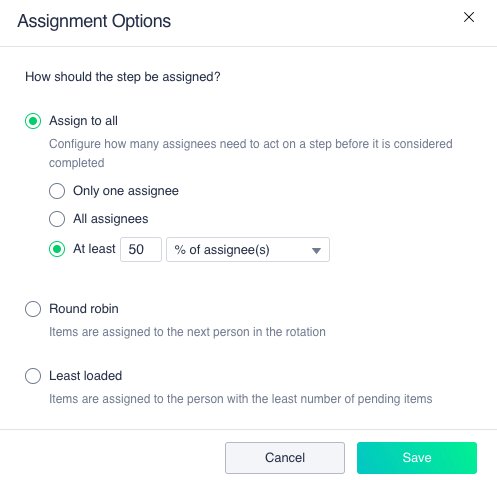
Task: Select the All assignees radio button
Action: pos(57,219)
